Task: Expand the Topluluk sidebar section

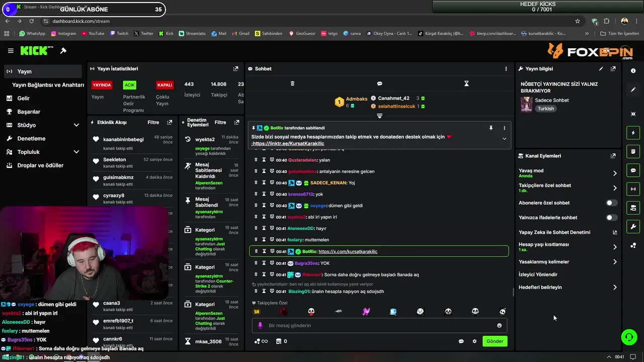Action: [x=76, y=152]
